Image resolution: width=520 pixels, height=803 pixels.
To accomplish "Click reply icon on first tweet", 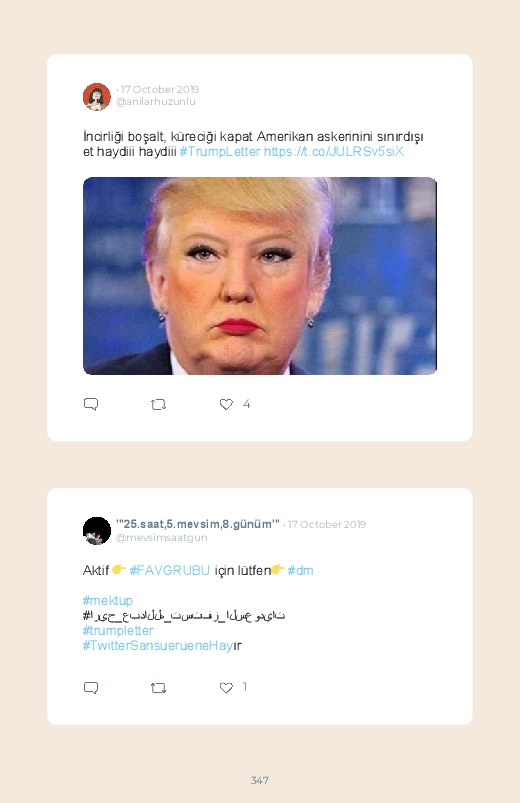I will coord(91,404).
